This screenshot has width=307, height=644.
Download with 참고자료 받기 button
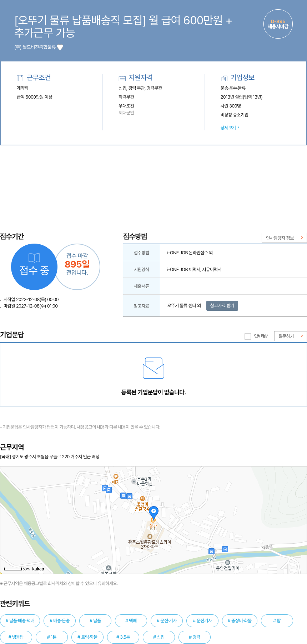coord(222,306)
